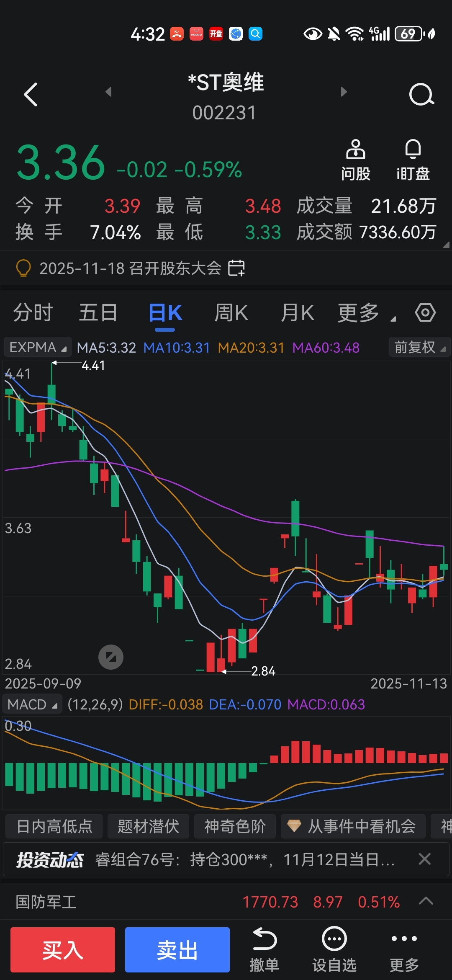Viewport: 452px width, 980px height.
Task: Tap the stock code 002231
Action: [224, 113]
